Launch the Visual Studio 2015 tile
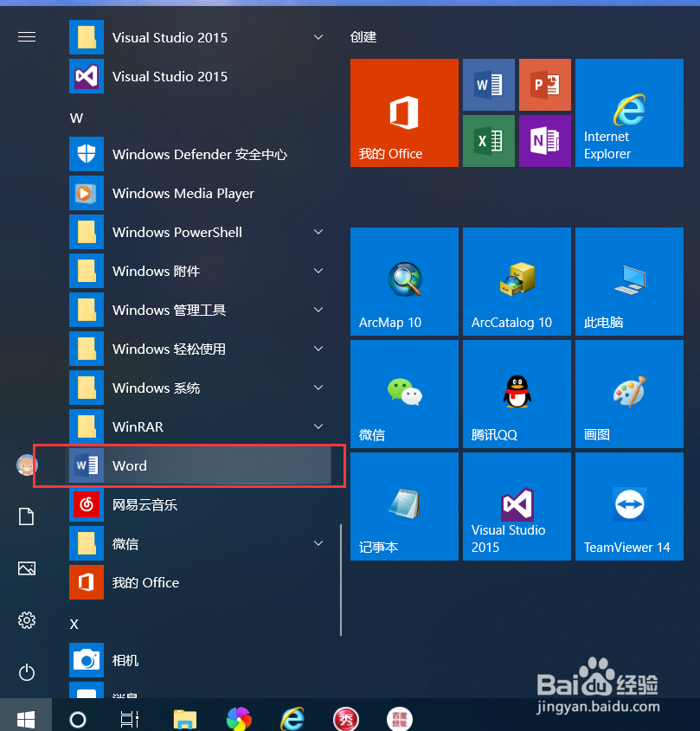The image size is (700, 731). [x=517, y=506]
